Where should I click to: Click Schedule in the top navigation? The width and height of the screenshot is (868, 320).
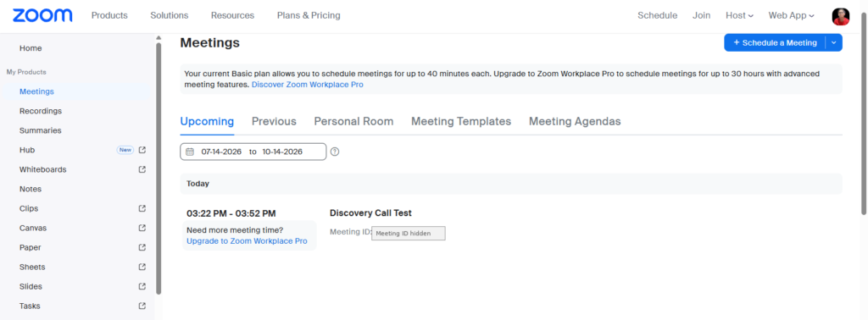coord(658,15)
